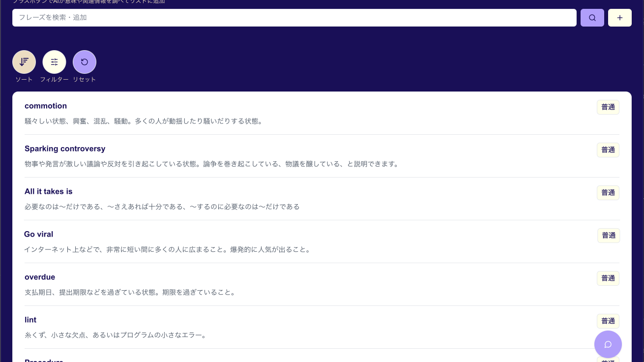Click the ソート label under the sort icon

(x=24, y=79)
